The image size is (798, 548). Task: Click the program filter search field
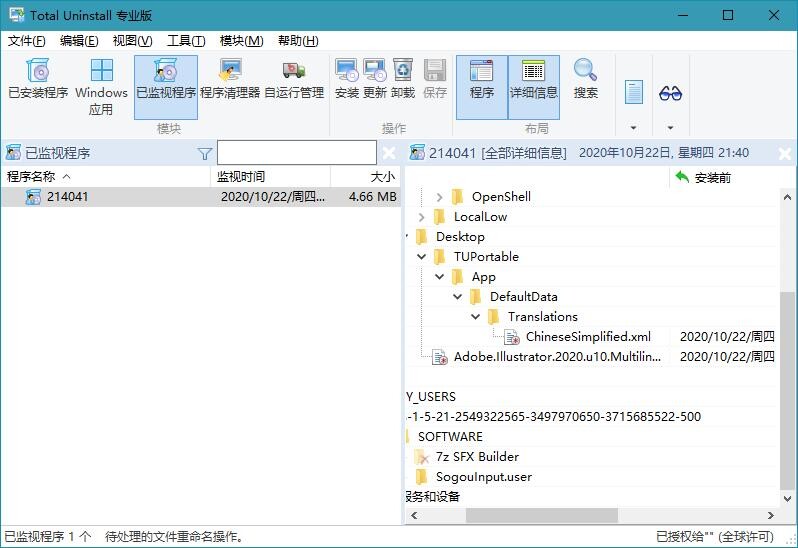point(296,153)
